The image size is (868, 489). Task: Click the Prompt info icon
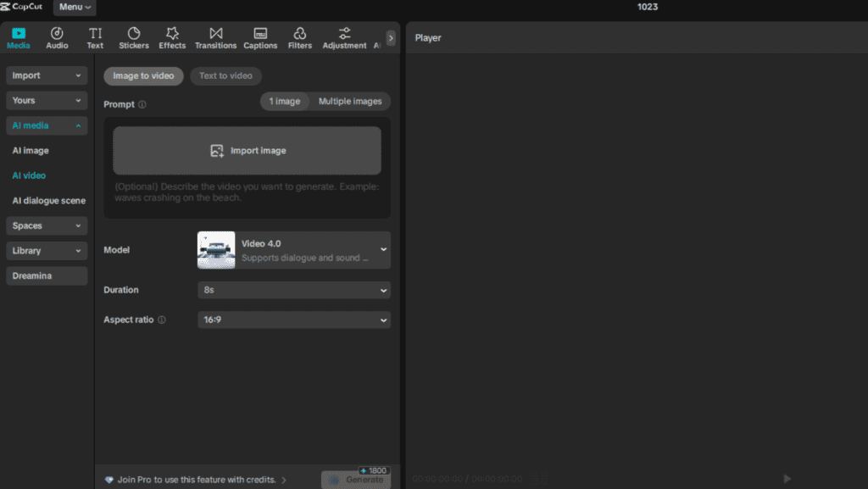[x=142, y=105]
